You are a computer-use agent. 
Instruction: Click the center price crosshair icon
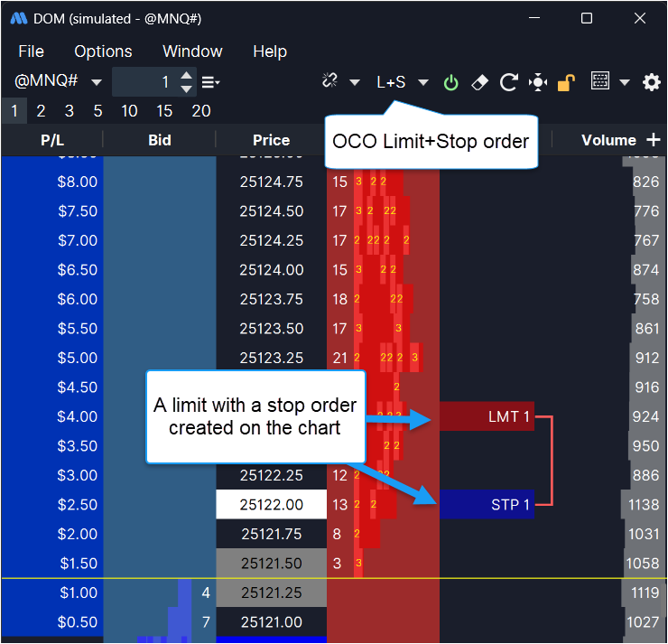[x=538, y=82]
